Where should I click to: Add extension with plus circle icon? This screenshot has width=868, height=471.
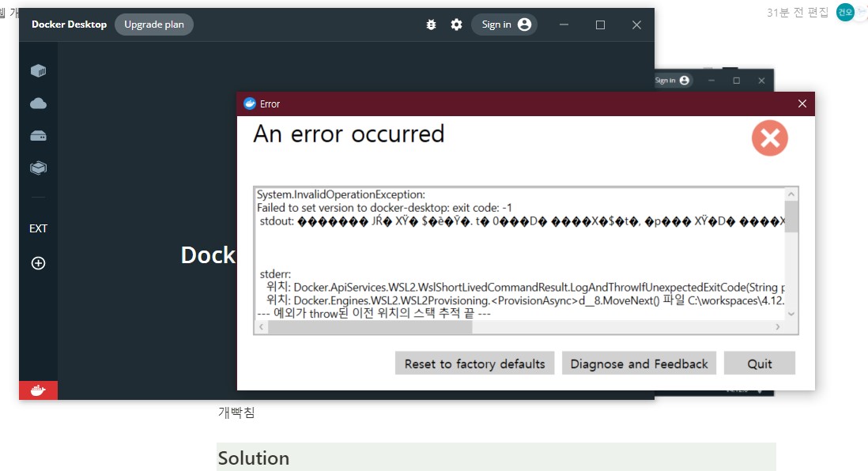coord(38,263)
